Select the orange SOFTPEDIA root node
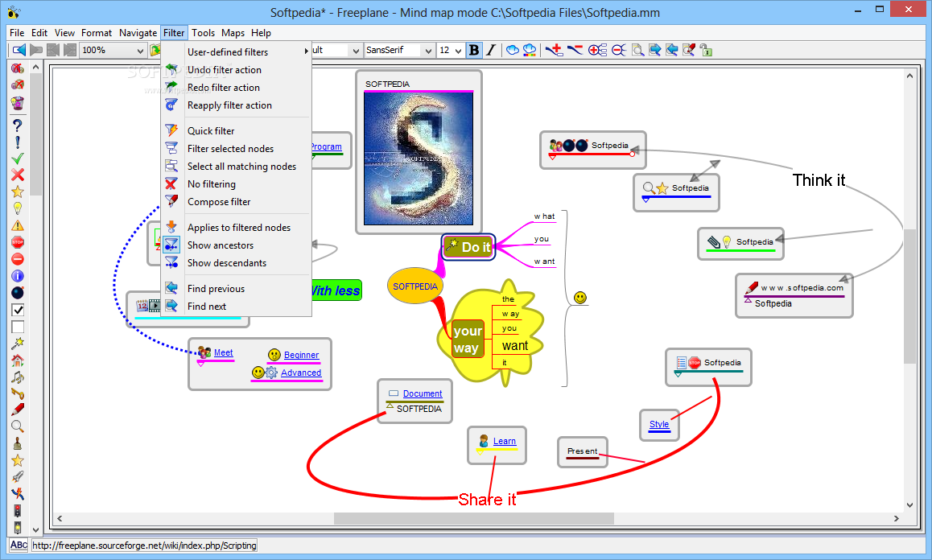 pos(414,286)
